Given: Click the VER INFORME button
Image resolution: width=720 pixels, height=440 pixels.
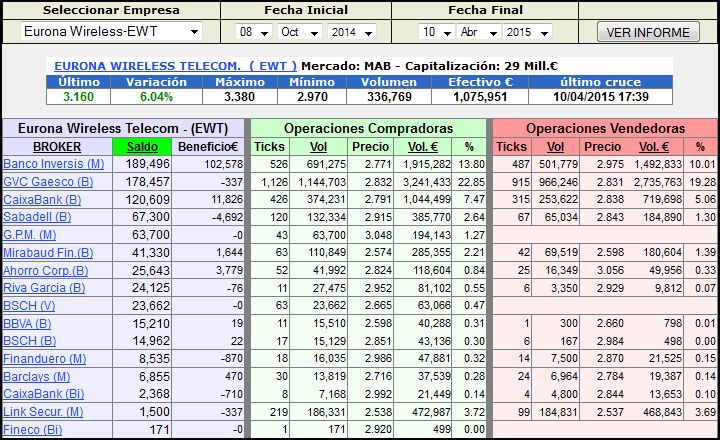Looking at the screenshot, I should pos(648,32).
